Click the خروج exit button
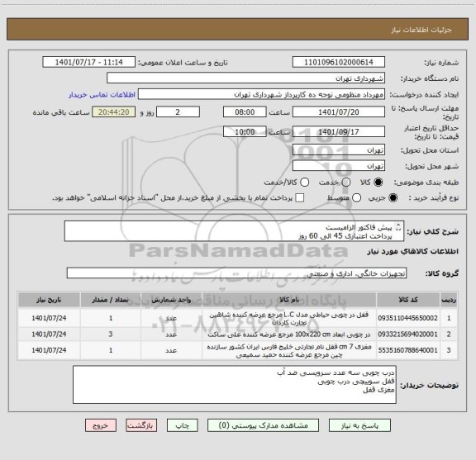Image resolution: width=476 pixels, height=460 pixels. (101, 425)
